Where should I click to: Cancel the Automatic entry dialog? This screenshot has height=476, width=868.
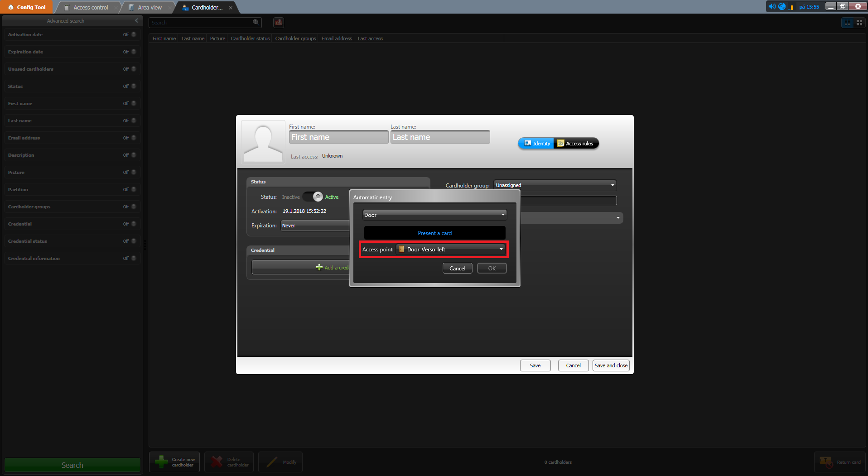coord(457,269)
